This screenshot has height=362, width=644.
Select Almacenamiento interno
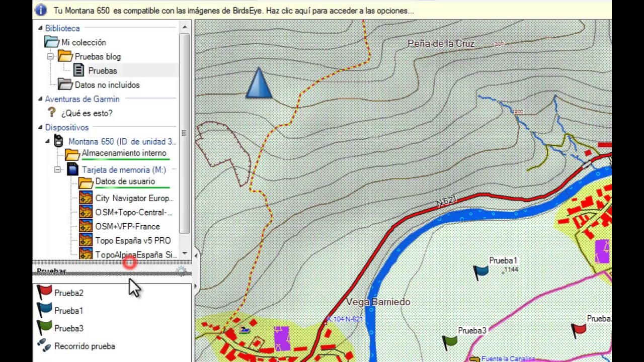click(x=124, y=153)
